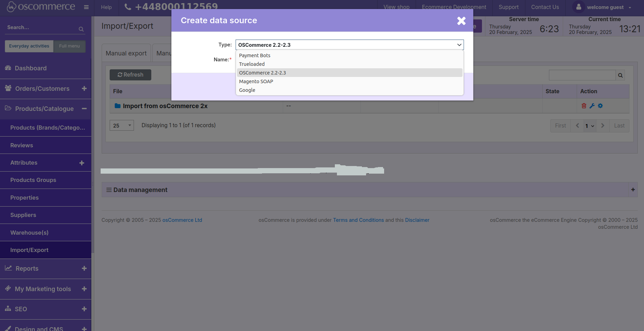Screen dimensions: 644x331
Task: Click wrench configure icon in Action
Action: tap(592, 106)
